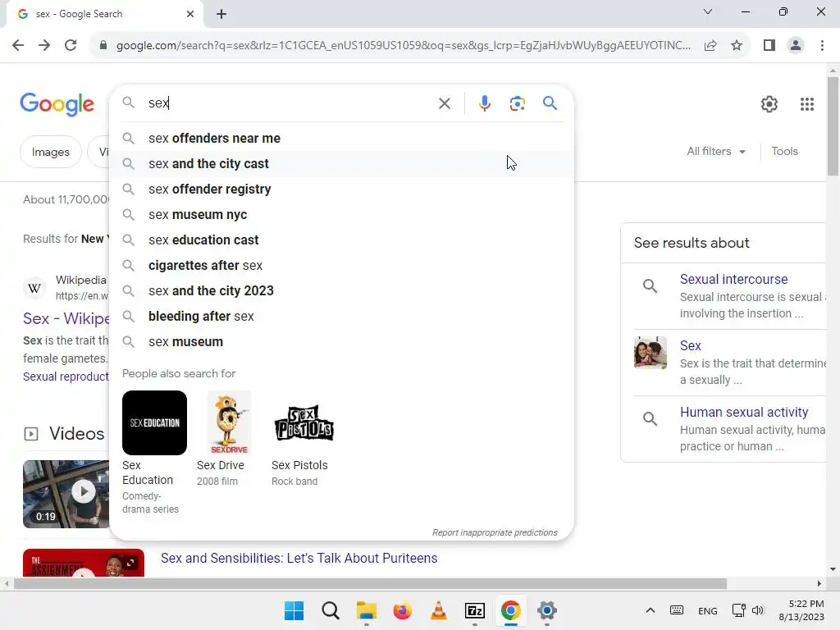Bookmark this tab with the star
The image size is (840, 630).
coord(737,46)
